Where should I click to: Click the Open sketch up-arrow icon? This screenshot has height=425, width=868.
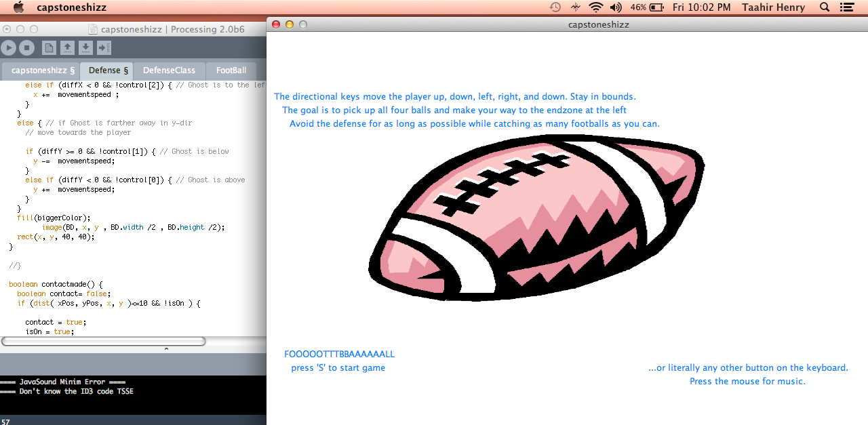point(67,47)
